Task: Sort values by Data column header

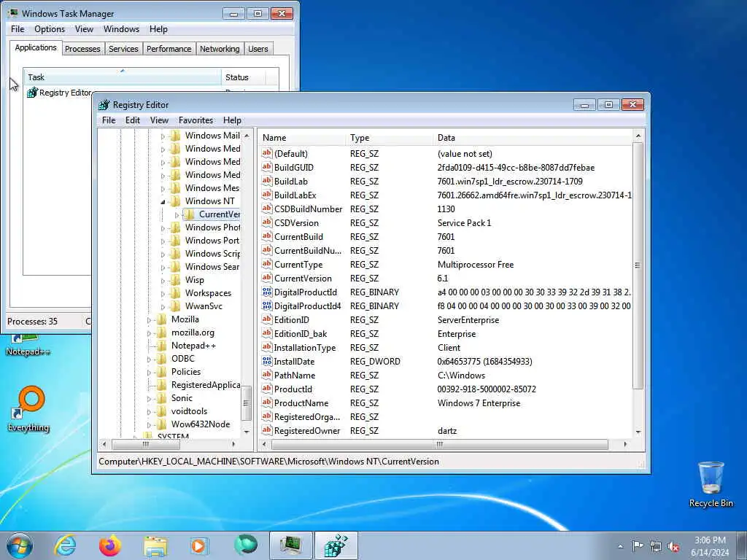Action: (x=533, y=138)
